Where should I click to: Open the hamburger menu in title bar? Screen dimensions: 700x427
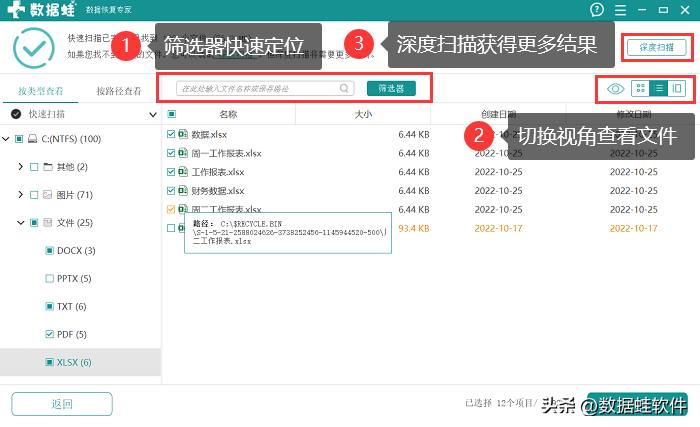pyautogui.click(x=620, y=10)
